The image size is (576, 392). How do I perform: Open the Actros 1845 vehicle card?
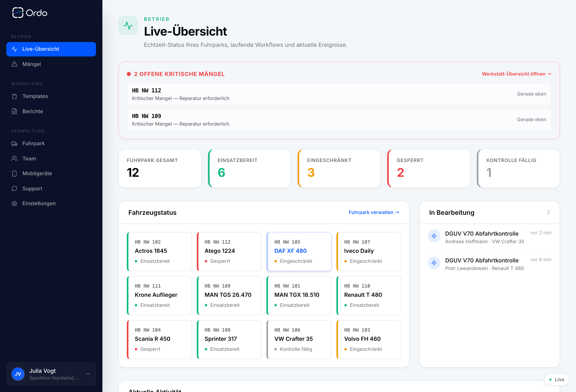[x=159, y=252]
